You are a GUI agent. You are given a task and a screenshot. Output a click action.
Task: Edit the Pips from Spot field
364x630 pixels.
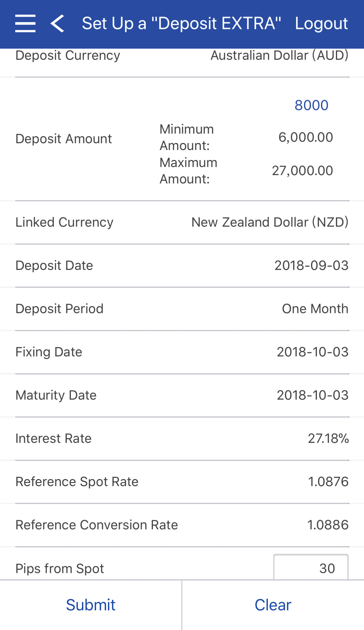(x=311, y=568)
